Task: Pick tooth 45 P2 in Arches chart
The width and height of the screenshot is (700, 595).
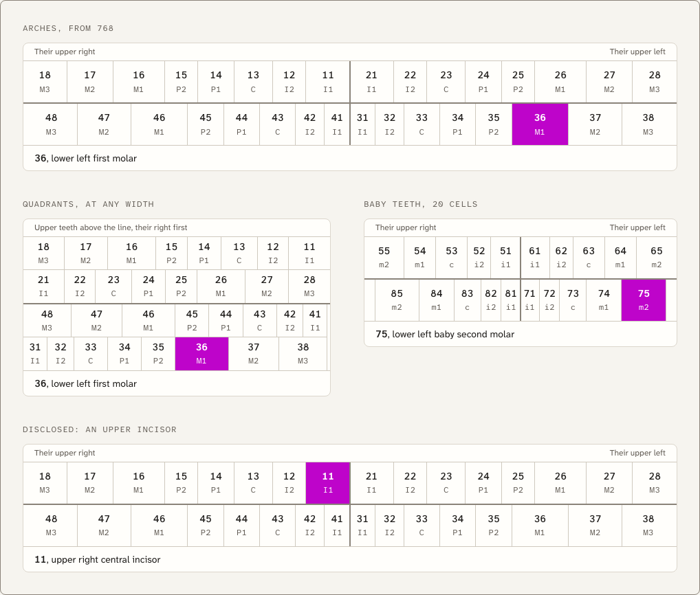Action: (206, 124)
